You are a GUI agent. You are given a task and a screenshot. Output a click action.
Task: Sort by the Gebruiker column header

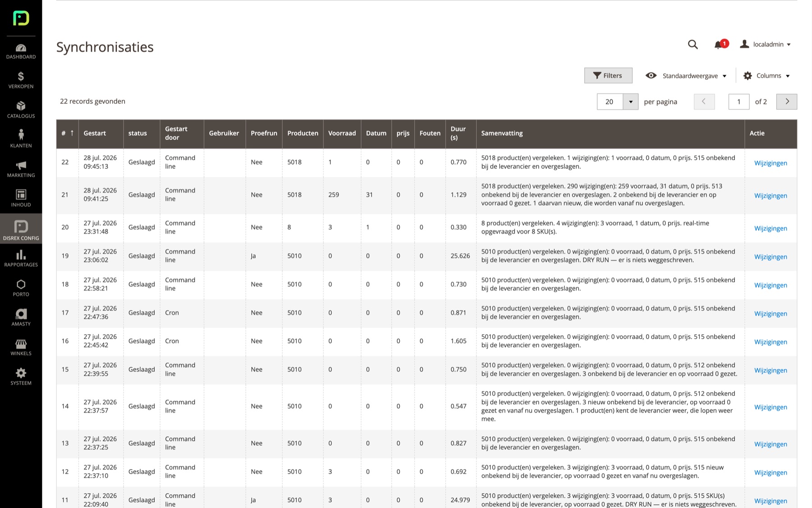click(x=225, y=133)
